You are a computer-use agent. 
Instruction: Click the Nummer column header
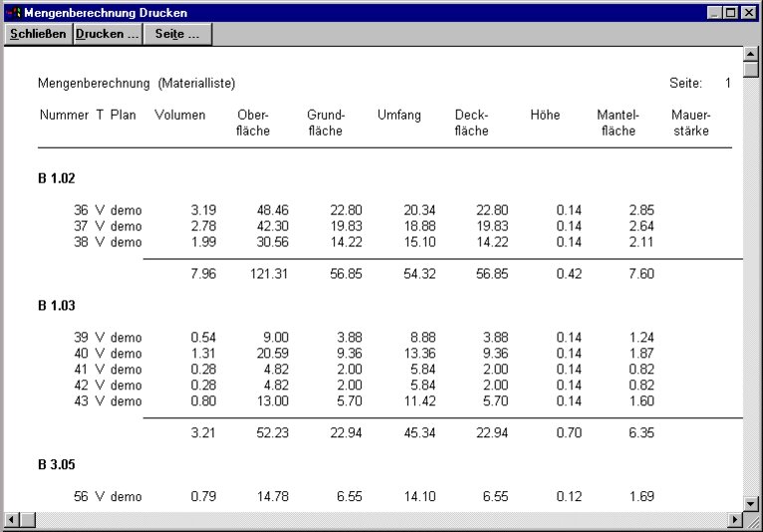click(x=64, y=116)
